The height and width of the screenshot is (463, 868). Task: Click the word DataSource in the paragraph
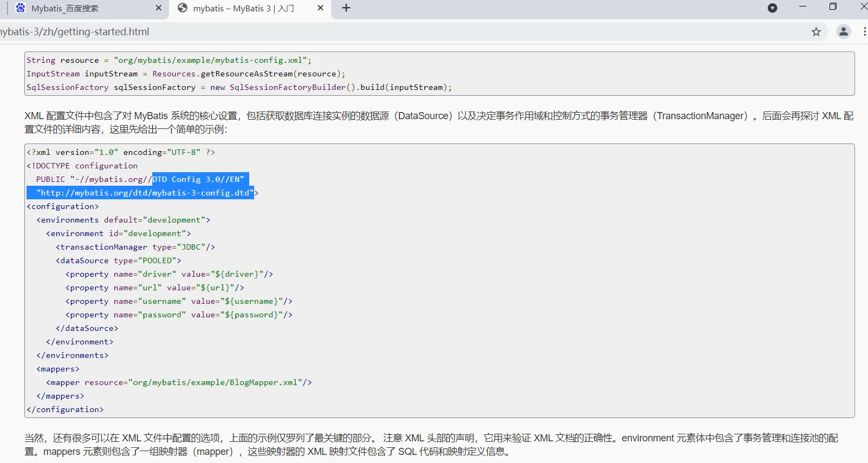click(x=424, y=116)
